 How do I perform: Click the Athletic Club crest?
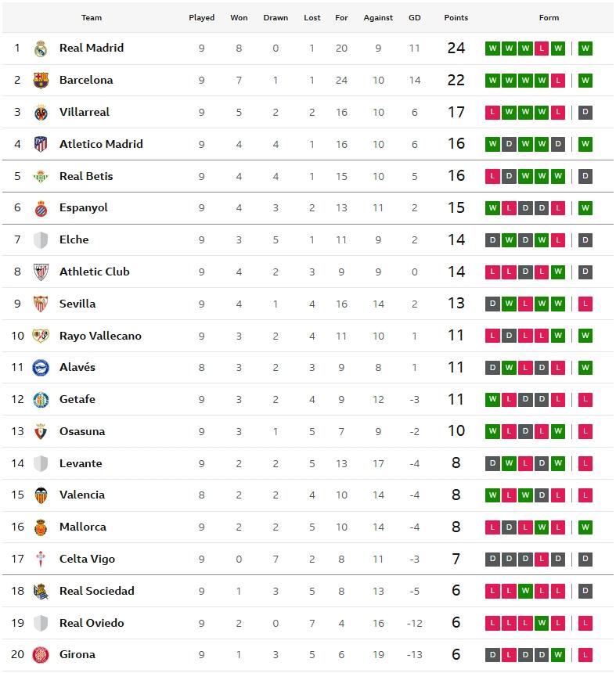pos(41,272)
